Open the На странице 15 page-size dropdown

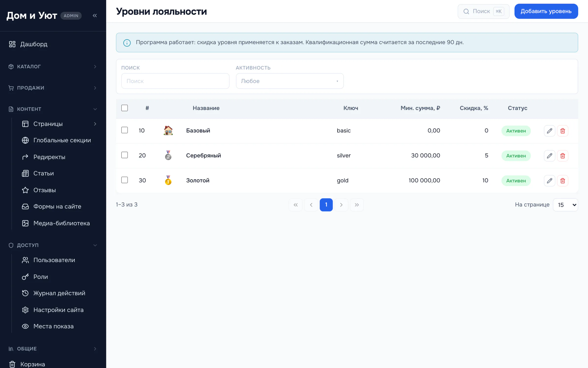pyautogui.click(x=565, y=205)
